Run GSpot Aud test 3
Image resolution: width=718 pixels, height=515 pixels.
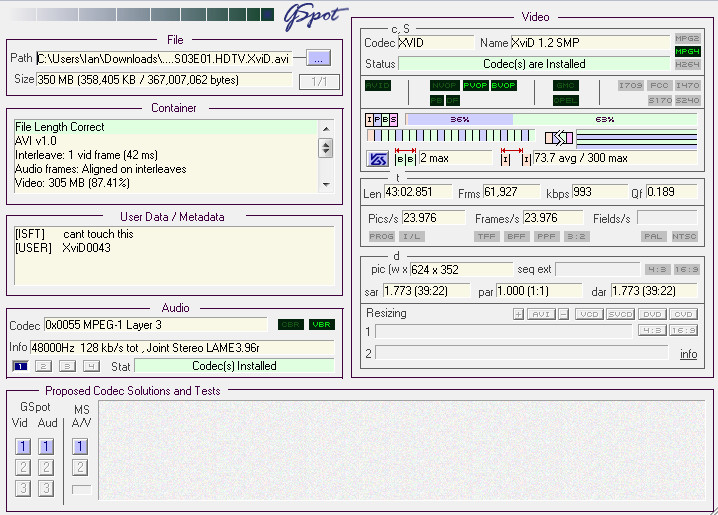point(46,488)
